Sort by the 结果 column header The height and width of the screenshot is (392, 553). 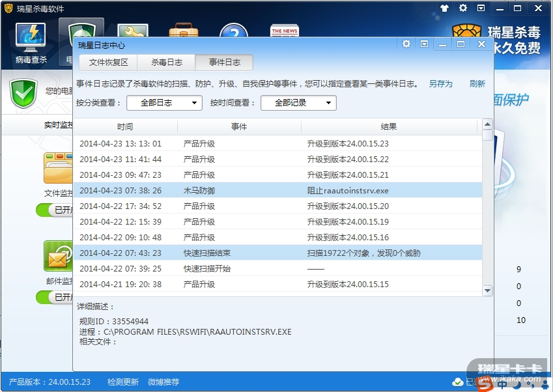pyautogui.click(x=389, y=127)
